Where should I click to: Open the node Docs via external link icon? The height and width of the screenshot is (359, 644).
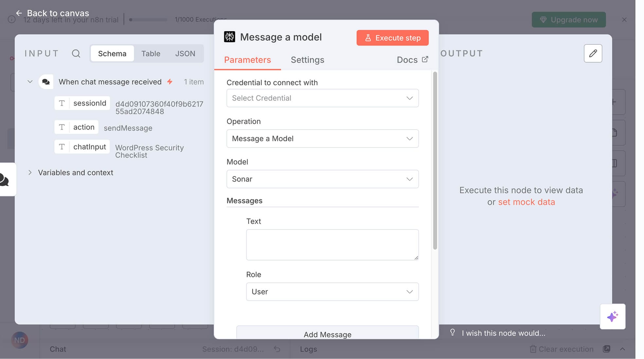click(x=425, y=59)
